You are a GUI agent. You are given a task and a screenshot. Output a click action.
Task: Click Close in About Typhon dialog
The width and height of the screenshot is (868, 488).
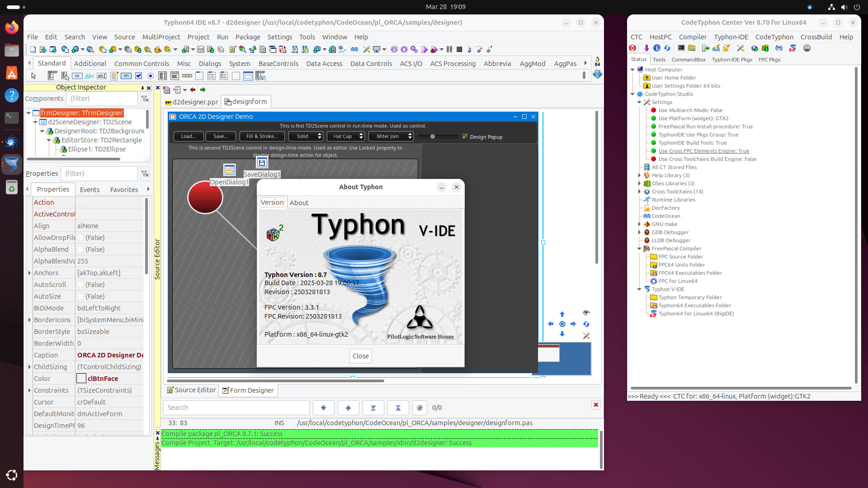click(360, 356)
